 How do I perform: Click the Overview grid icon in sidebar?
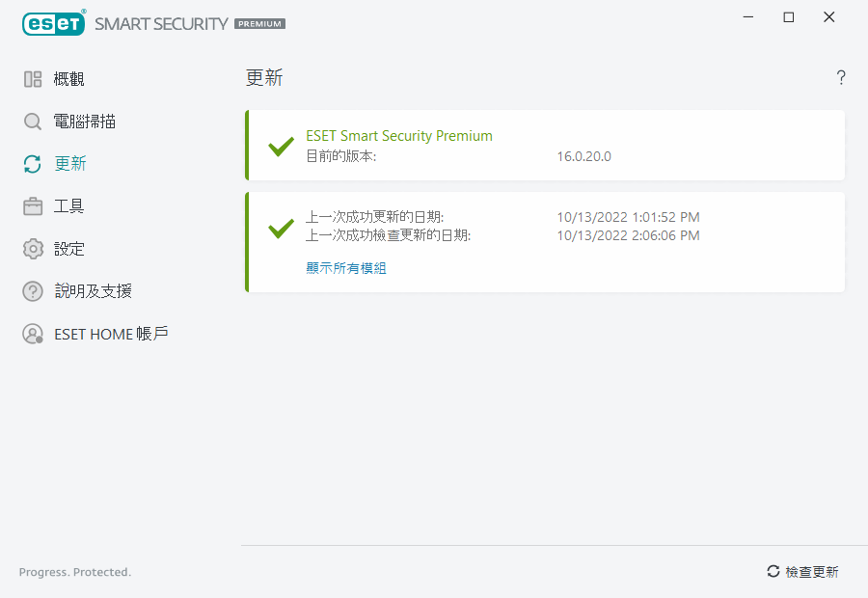click(x=33, y=79)
